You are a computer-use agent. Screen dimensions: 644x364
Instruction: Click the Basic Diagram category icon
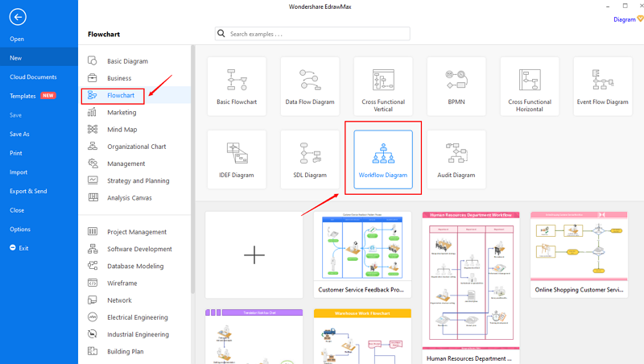pyautogui.click(x=93, y=61)
